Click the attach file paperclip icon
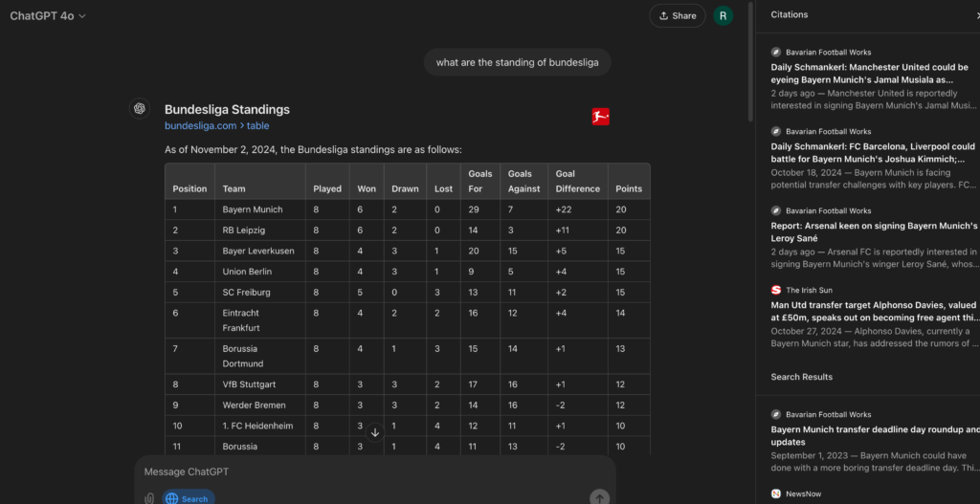Image resolution: width=980 pixels, height=504 pixels. pyautogui.click(x=149, y=498)
